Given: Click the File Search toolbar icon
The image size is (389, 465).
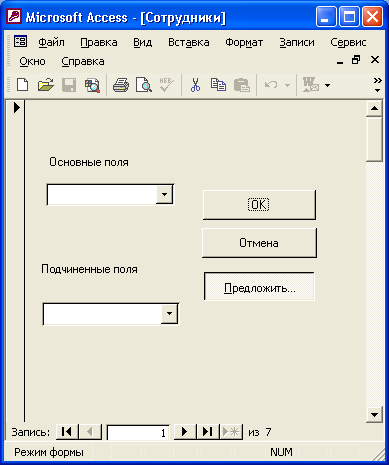Looking at the screenshot, I should (92, 85).
